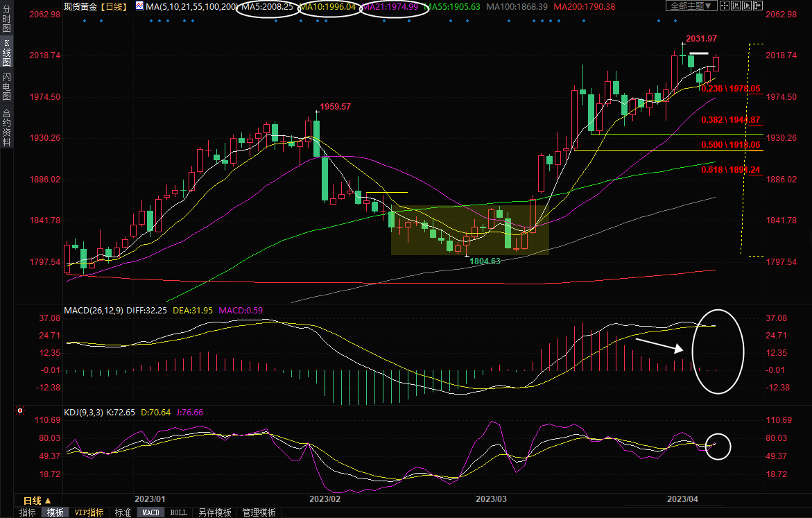This screenshot has height=518, width=812.
Task: Enable the BOLL indicator template
Action: point(178,512)
